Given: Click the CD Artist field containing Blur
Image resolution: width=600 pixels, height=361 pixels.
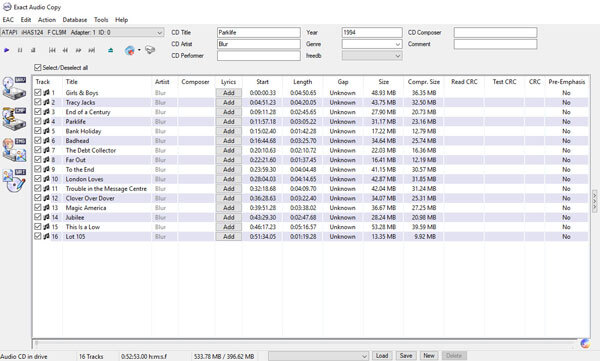Looking at the screenshot, I should click(259, 44).
